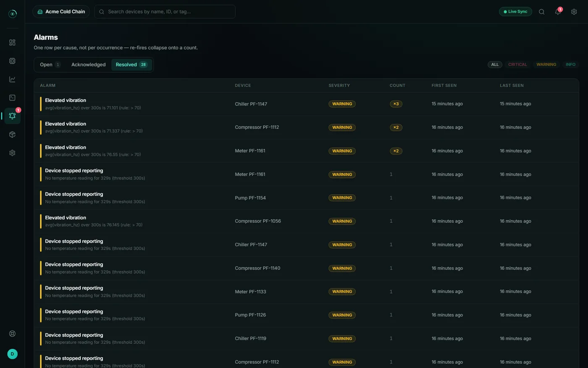The height and width of the screenshot is (368, 588).
Task: Open the sidebar settings gear icon
Action: 12,153
